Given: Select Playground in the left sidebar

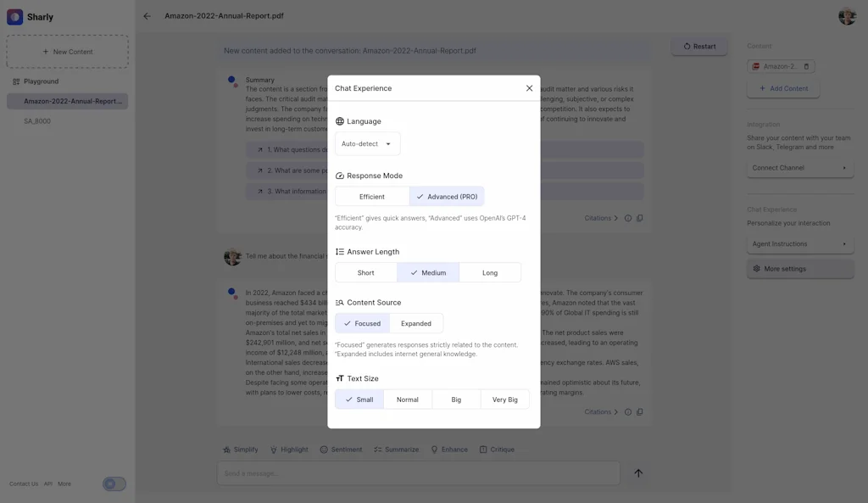Looking at the screenshot, I should pos(37,81).
